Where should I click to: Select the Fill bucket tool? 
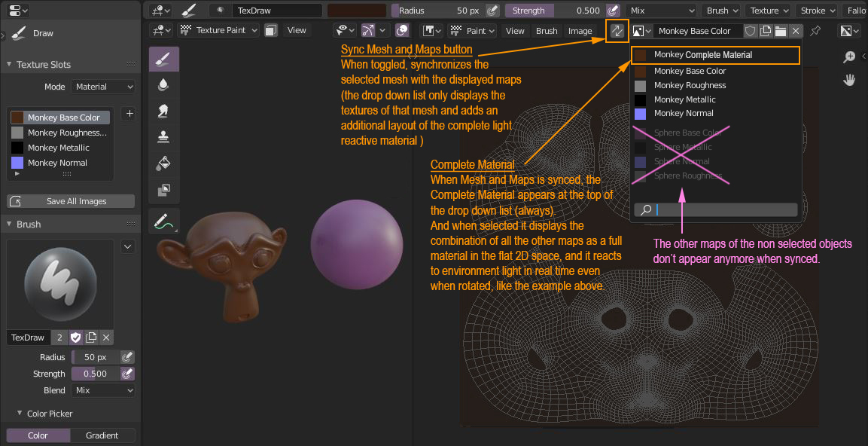point(164,163)
